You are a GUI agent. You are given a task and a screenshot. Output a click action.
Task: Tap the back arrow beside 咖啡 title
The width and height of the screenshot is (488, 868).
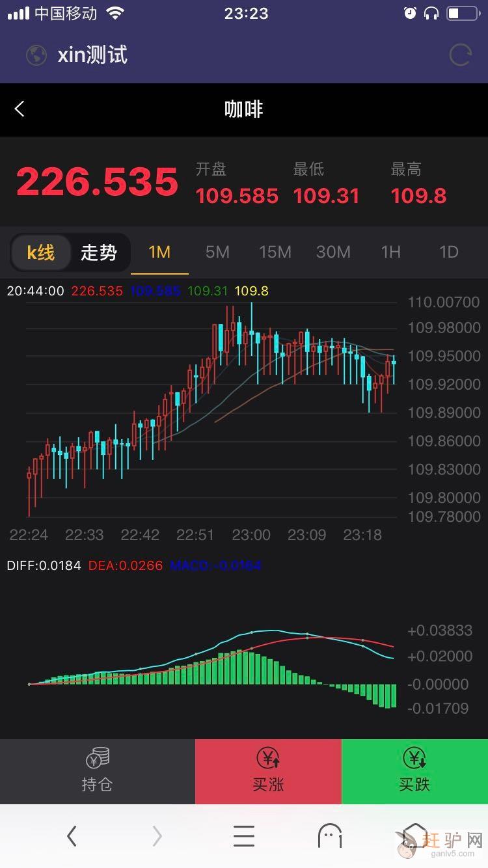[x=20, y=109]
